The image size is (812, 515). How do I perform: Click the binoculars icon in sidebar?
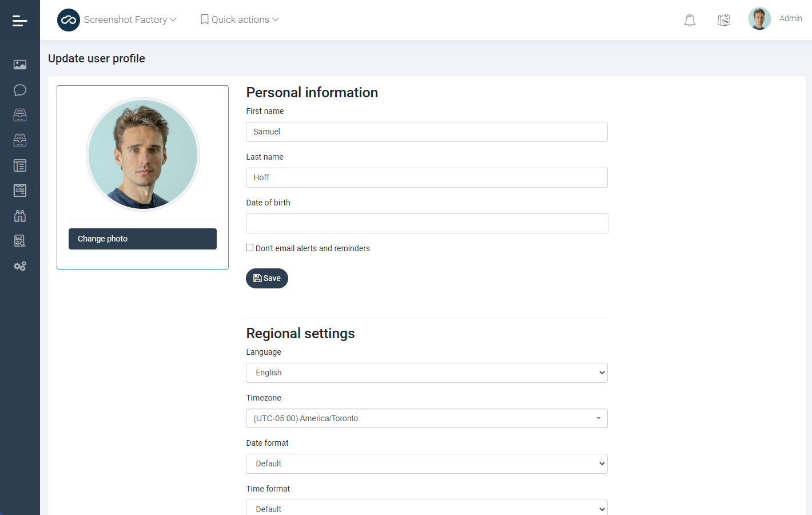(20, 216)
